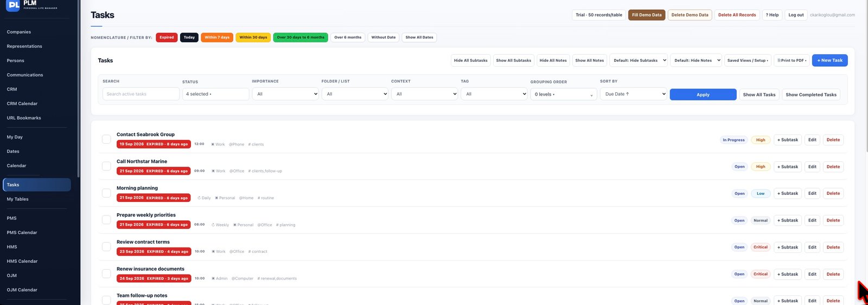The height and width of the screenshot is (305, 868).
Task: Tick the Call Northstar Marine checkbox
Action: tap(106, 166)
